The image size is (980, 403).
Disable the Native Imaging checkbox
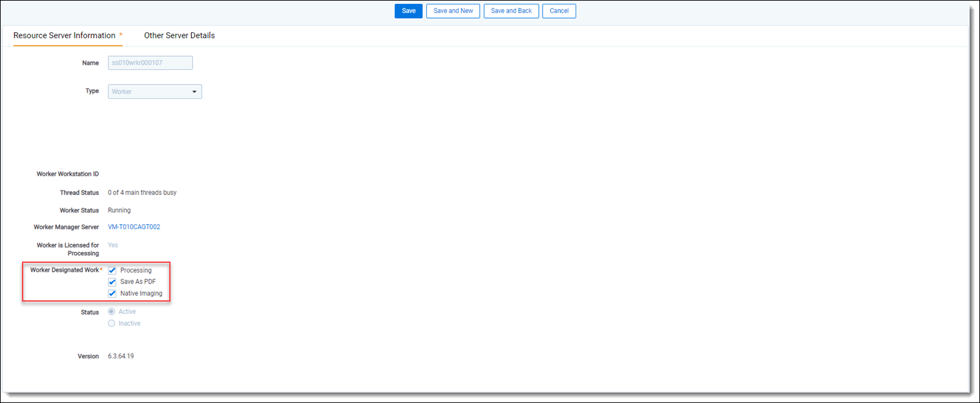tap(112, 294)
